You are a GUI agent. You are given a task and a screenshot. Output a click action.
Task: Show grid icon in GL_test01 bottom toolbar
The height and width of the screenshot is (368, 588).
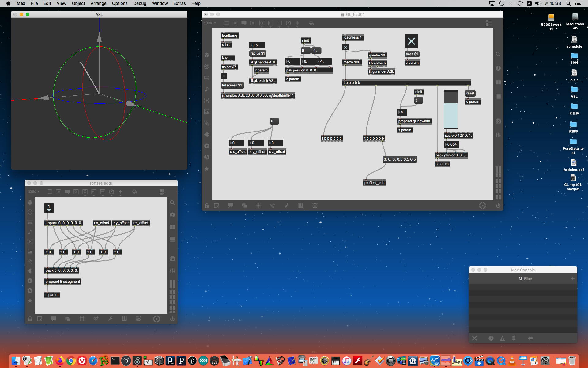pyautogui.click(x=258, y=205)
